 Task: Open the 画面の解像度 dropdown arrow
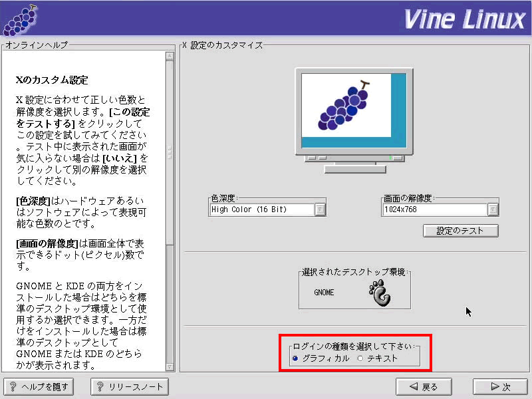click(x=493, y=209)
